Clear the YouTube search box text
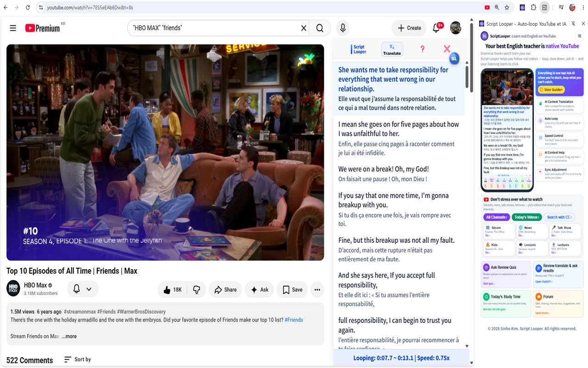The width and height of the screenshot is (588, 368). [x=304, y=28]
